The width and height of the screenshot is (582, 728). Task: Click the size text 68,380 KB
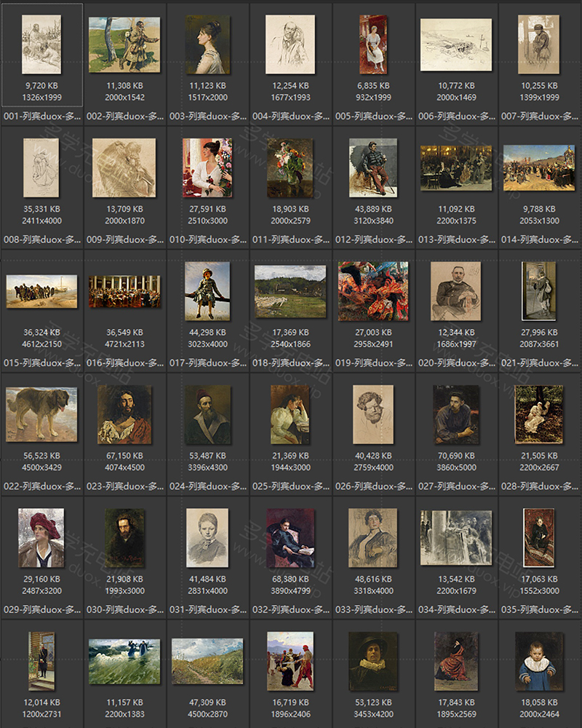click(290, 579)
